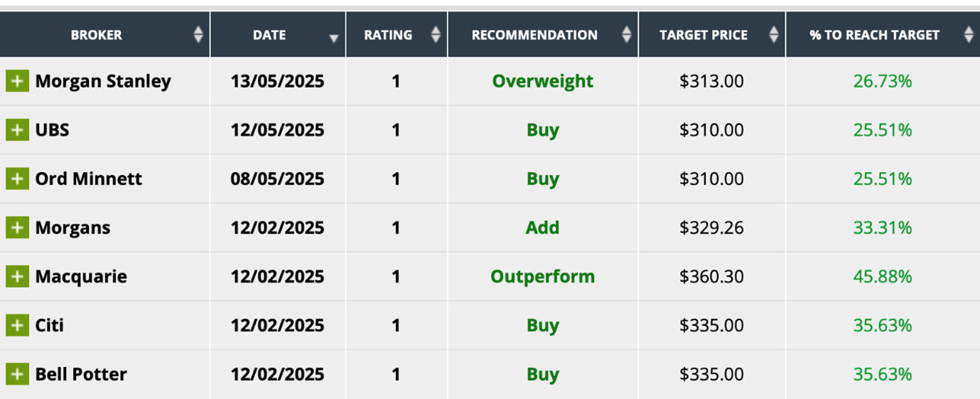This screenshot has width=980, height=399.
Task: Click the % To Reach Target sort arrows
Action: [x=968, y=35]
